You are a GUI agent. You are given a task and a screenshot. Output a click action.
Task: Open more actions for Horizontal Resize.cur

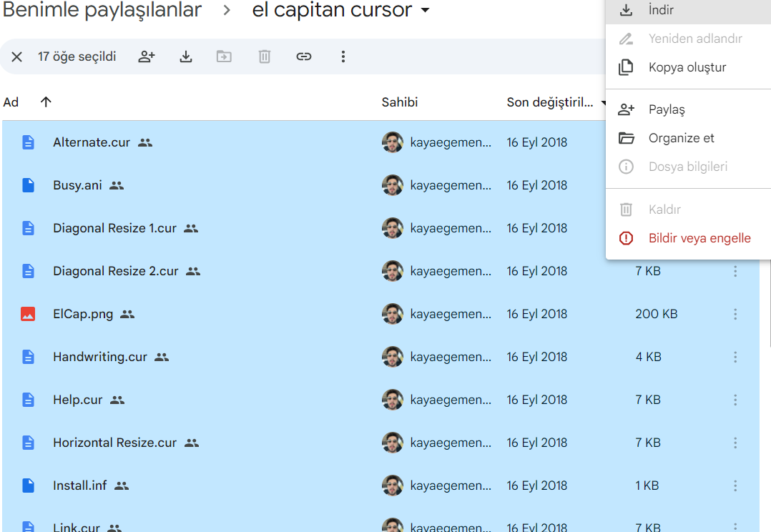tap(735, 443)
